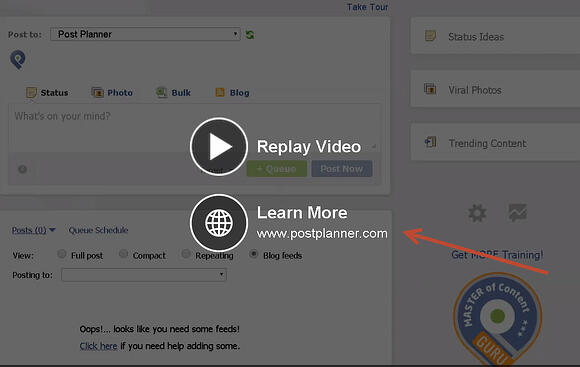Click the Trending Content icon
This screenshot has height=367, width=580.
431,142
